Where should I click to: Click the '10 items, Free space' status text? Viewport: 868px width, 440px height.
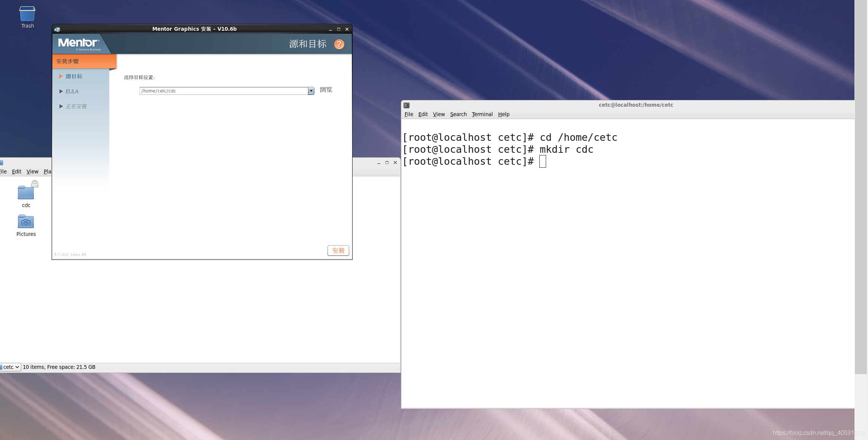tap(59, 367)
